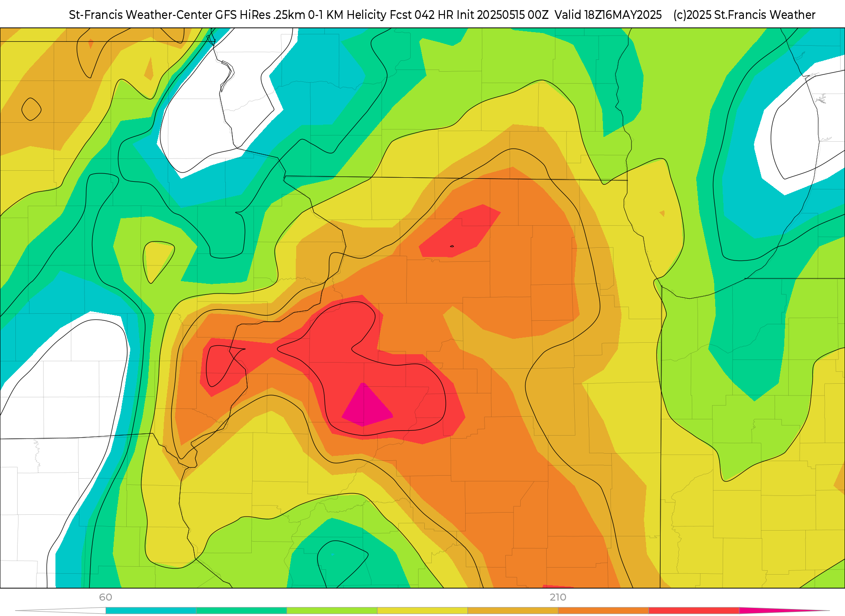The width and height of the screenshot is (845, 616).
Task: Click the magenta triangle helicity maximum on map
Action: [x=366, y=405]
